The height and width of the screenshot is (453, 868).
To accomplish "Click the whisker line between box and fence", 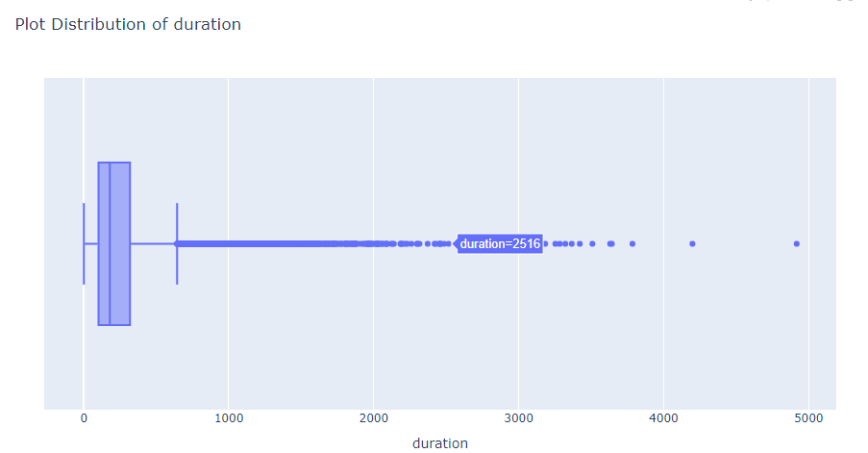I will coord(154,243).
